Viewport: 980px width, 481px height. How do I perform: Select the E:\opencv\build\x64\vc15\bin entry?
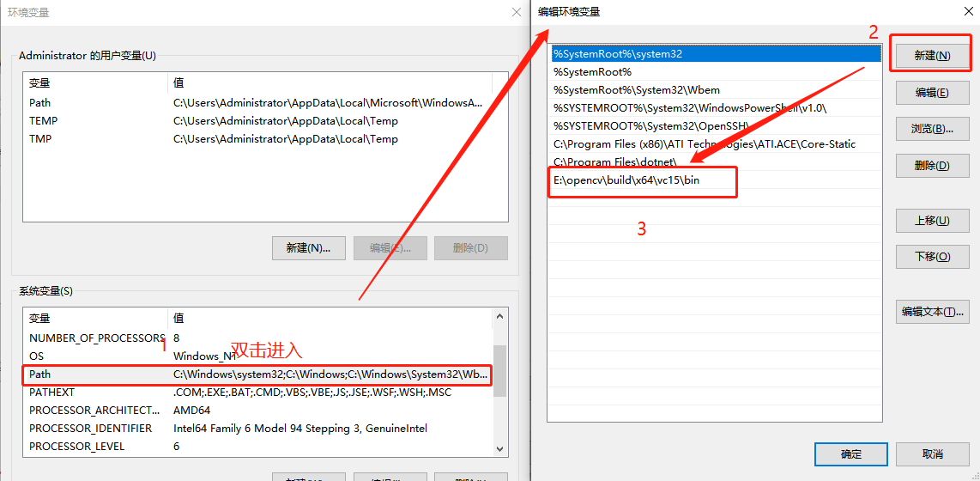715,180
